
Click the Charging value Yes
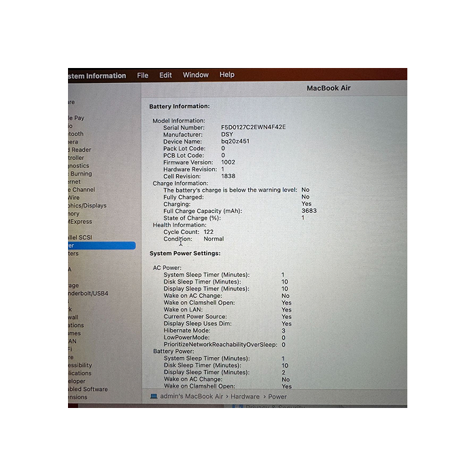click(x=306, y=204)
